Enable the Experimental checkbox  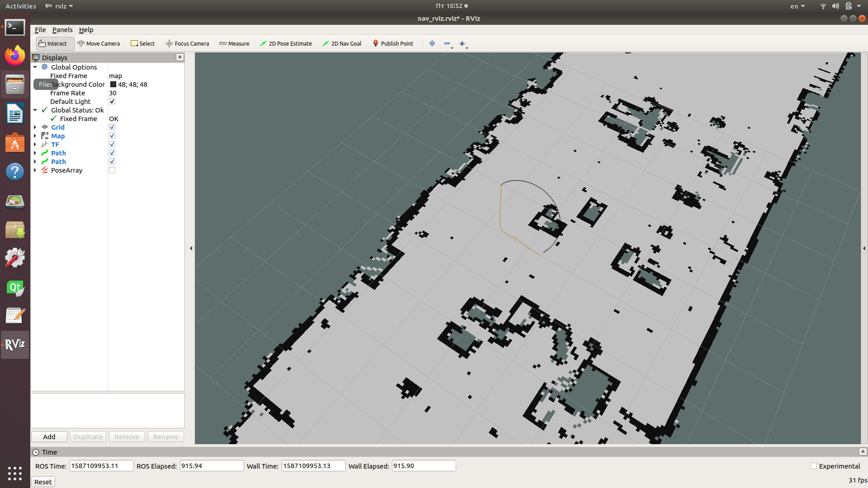pyautogui.click(x=814, y=466)
